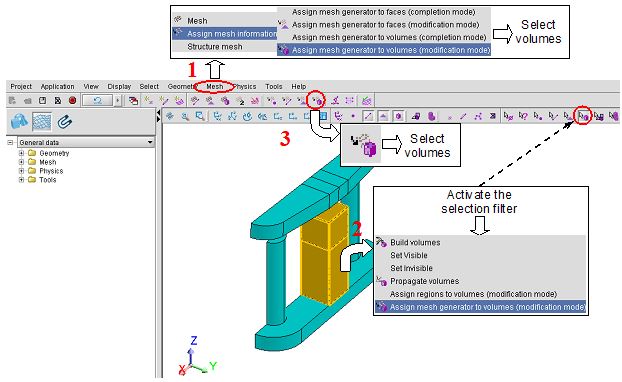622x382 pixels.
Task: Select the mesh context icon
Action: (x=42, y=121)
